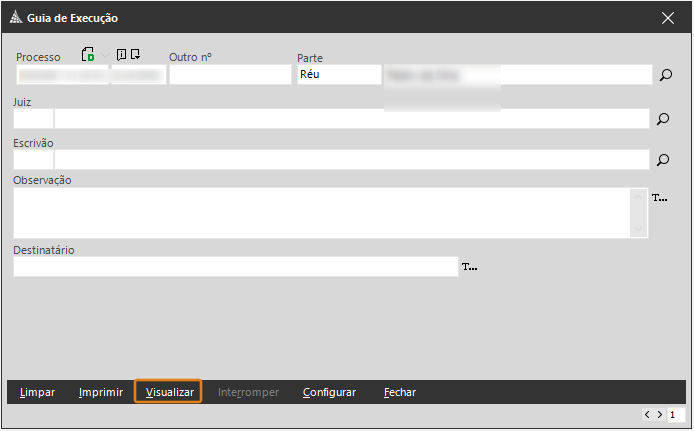Viewport: 694px width, 431px height.
Task: Open Escrivão lookup with the magnifier icon
Action: 663,160
